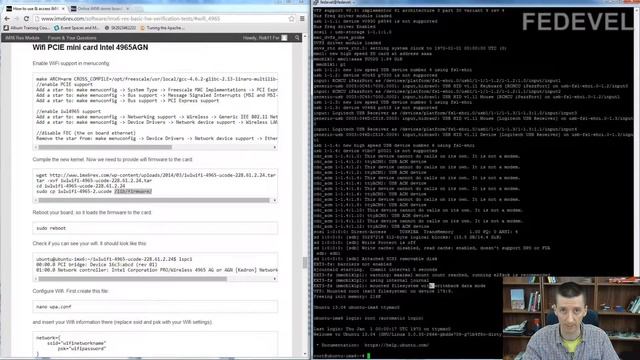Screen dimensions: 640x360
Task: Click the 'Configure Wifi. First create this file' text
Action: [71, 291]
